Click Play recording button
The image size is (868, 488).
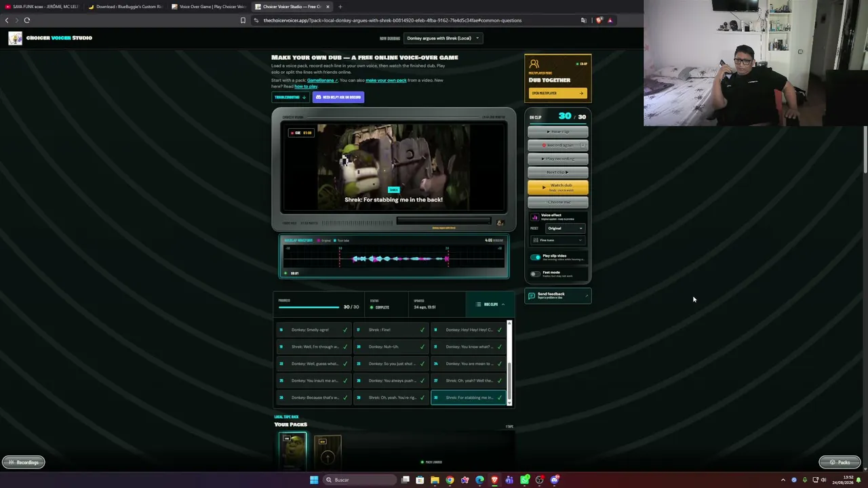tap(558, 159)
